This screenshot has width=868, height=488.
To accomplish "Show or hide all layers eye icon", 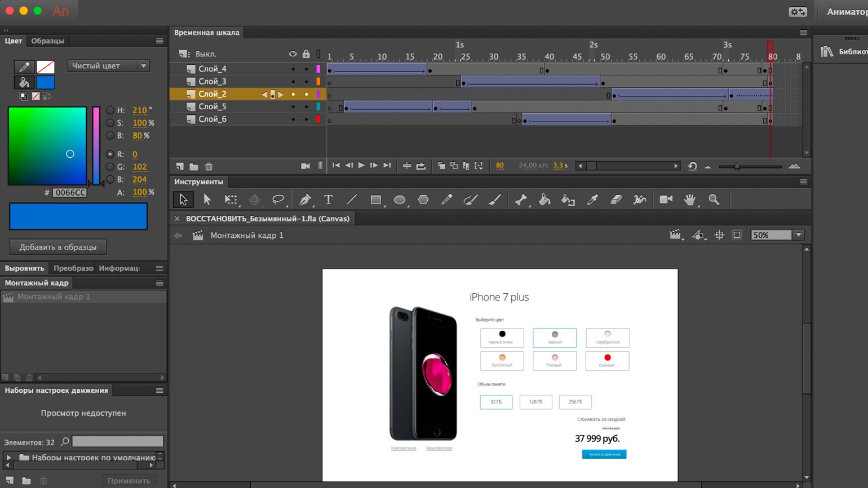I will click(x=293, y=54).
